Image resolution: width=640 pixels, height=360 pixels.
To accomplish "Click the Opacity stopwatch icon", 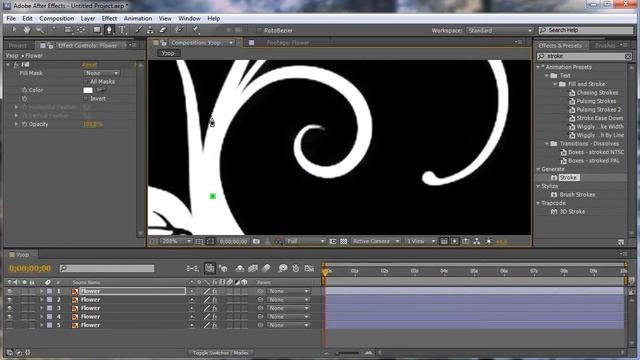I will (24, 124).
